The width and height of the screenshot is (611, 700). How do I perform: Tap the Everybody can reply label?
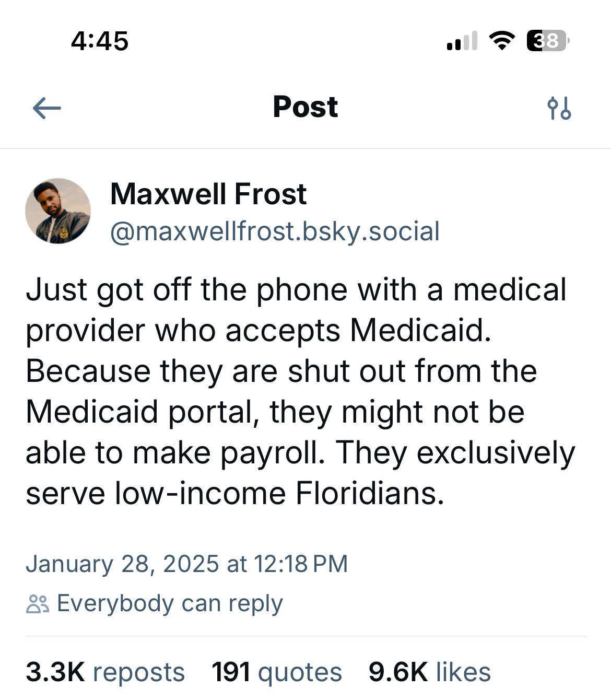170,604
